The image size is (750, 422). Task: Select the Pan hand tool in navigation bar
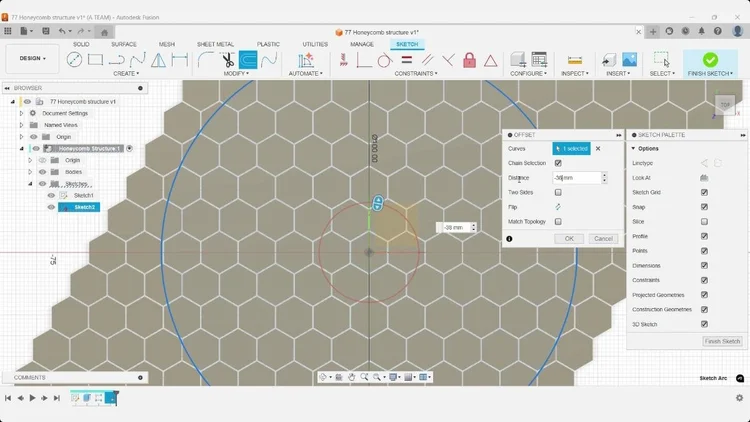coord(352,377)
